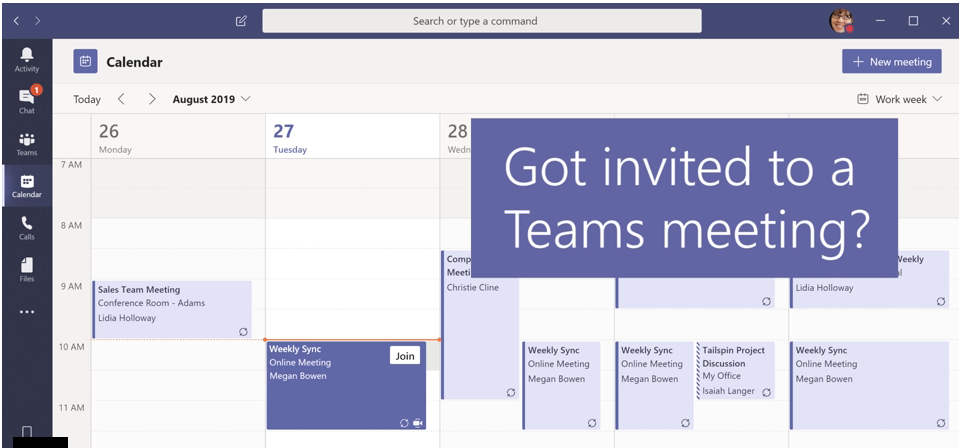The width and height of the screenshot is (959, 448).
Task: Open Chat with one unread notification
Action: pos(27,100)
